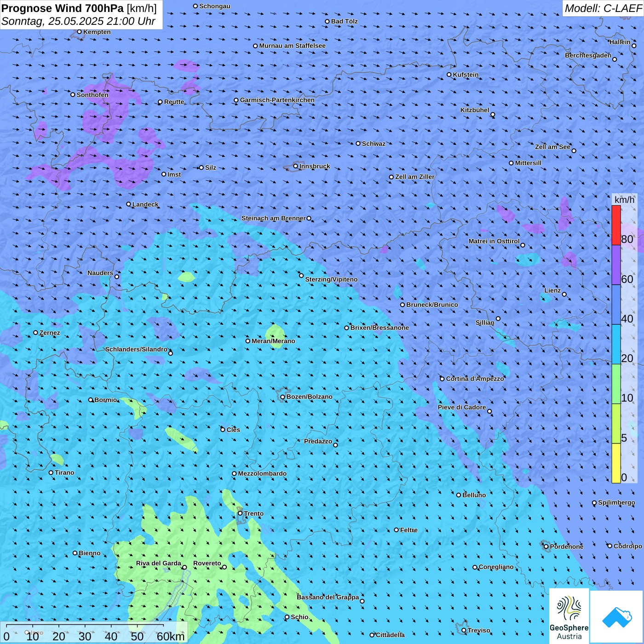Click the 'Pieve di Cadore' label
The width and height of the screenshot is (644, 644).
pos(462,407)
